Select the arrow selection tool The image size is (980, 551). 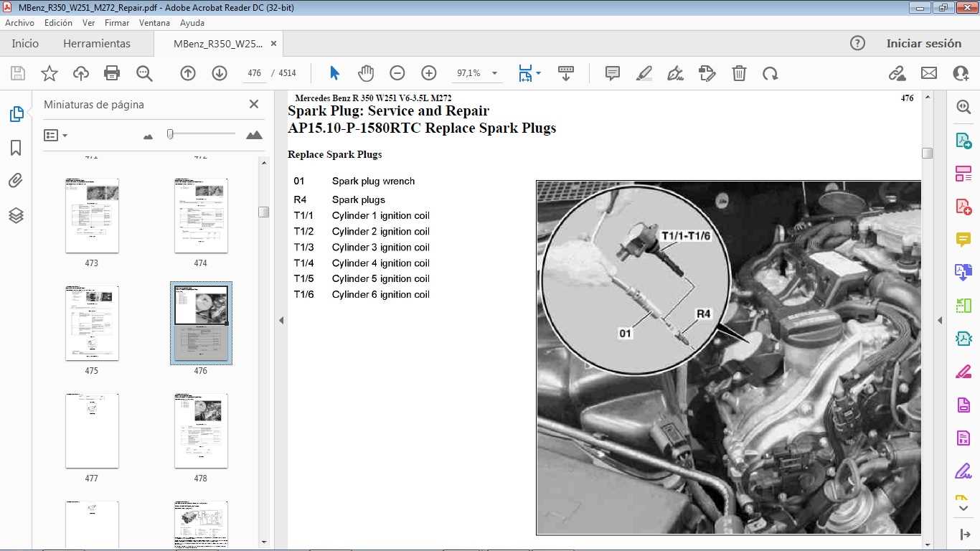[x=334, y=73]
